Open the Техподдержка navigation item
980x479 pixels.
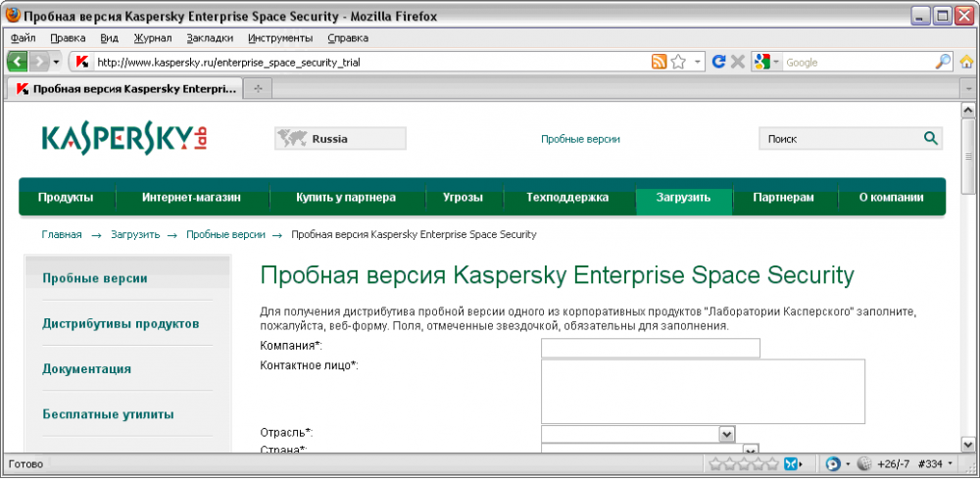coord(567,197)
